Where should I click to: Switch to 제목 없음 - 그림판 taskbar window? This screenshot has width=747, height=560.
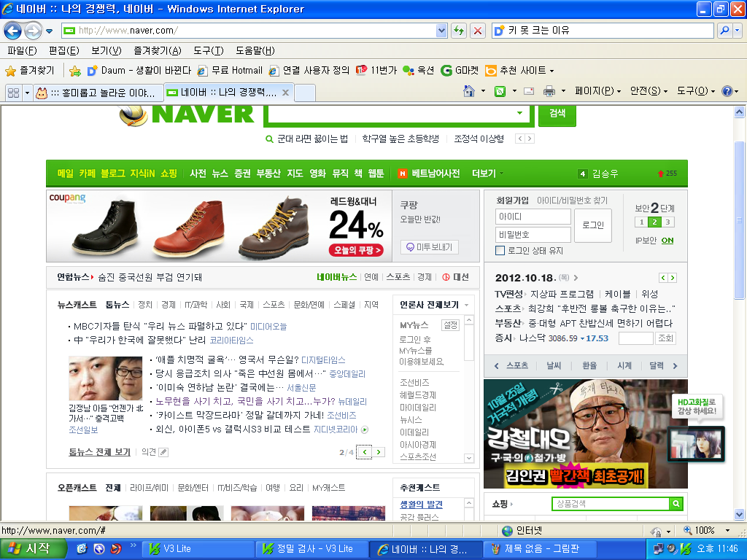coord(541,549)
